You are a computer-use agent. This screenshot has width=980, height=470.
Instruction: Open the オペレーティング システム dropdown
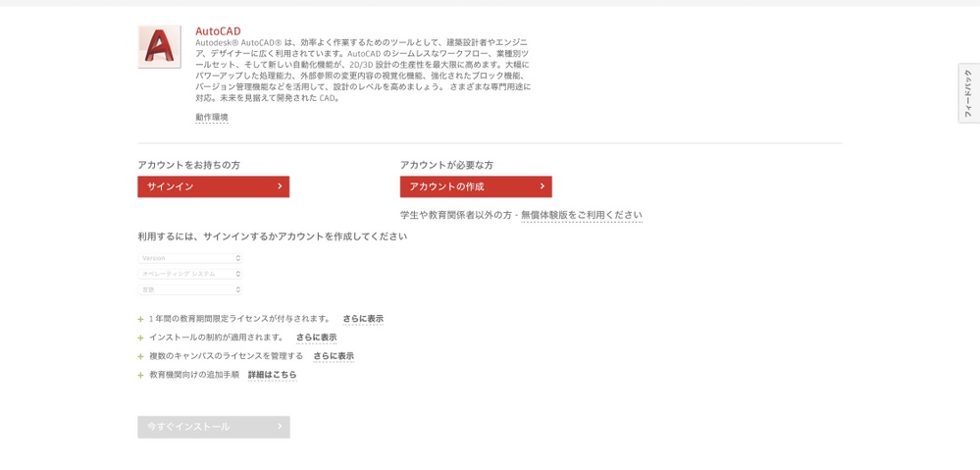(190, 274)
